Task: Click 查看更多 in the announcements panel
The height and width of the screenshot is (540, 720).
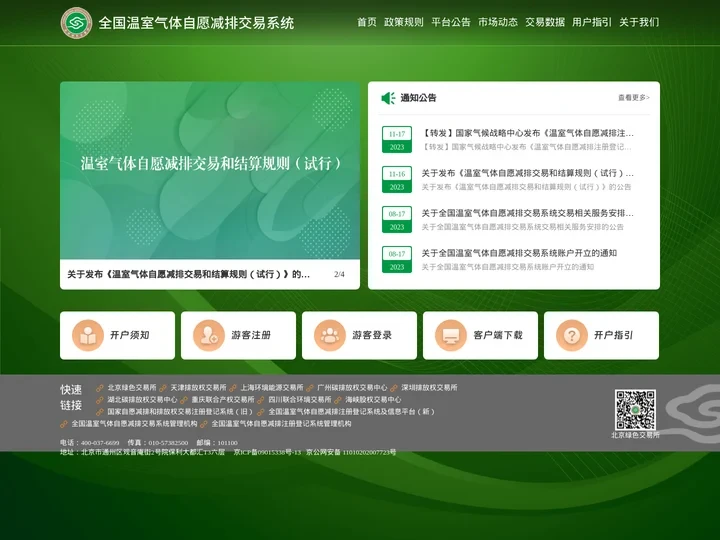Action: [x=633, y=98]
